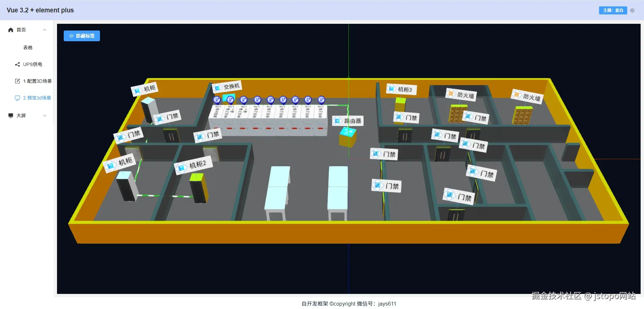Select the 表格 menu item
This screenshot has width=644, height=309.
pyautogui.click(x=28, y=47)
